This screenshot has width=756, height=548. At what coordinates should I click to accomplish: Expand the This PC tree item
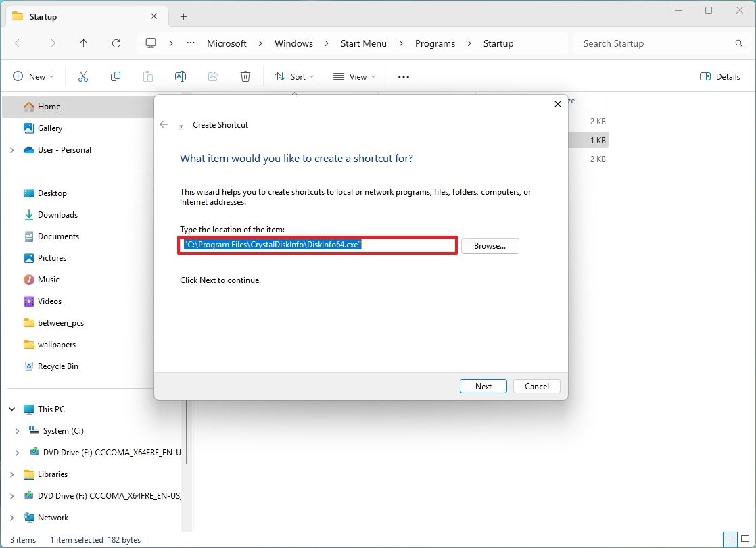coord(11,409)
